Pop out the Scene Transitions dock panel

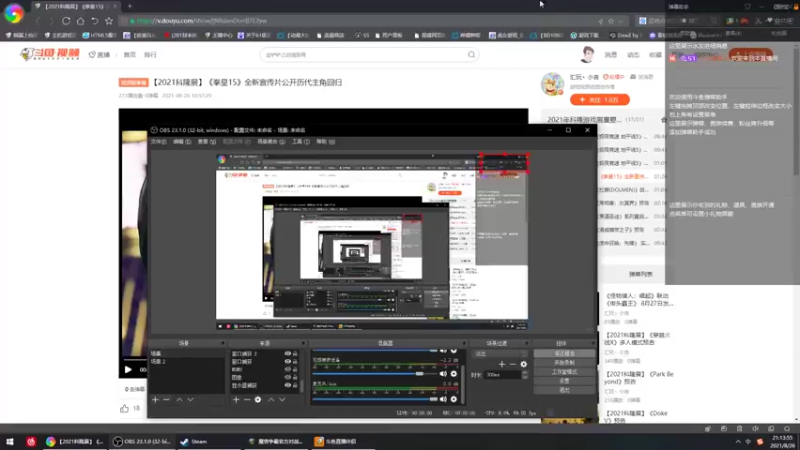pos(527,343)
